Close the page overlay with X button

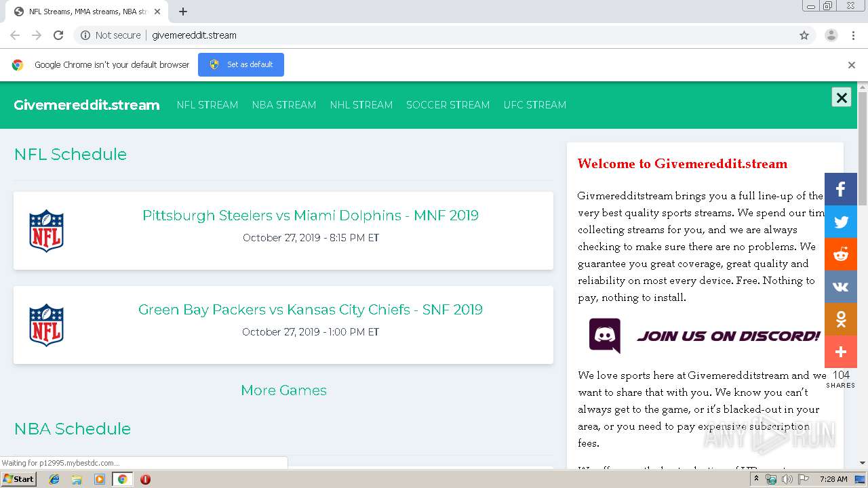coord(842,98)
